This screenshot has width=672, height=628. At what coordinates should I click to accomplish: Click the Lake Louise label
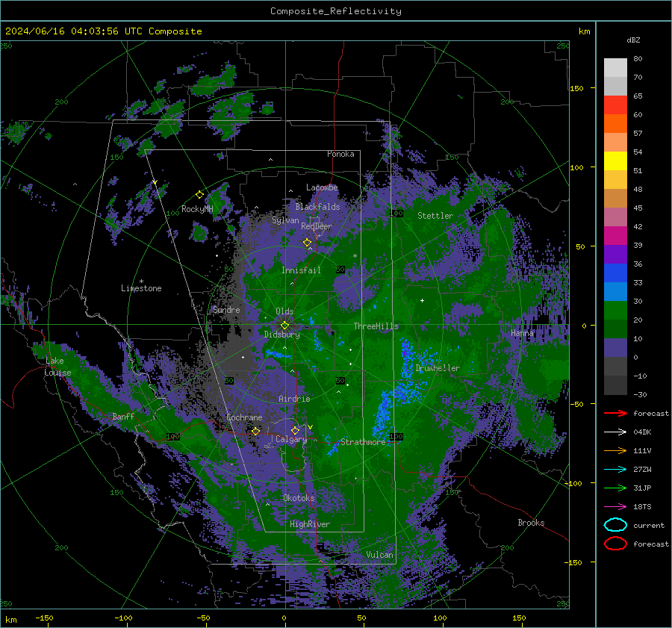[57, 367]
